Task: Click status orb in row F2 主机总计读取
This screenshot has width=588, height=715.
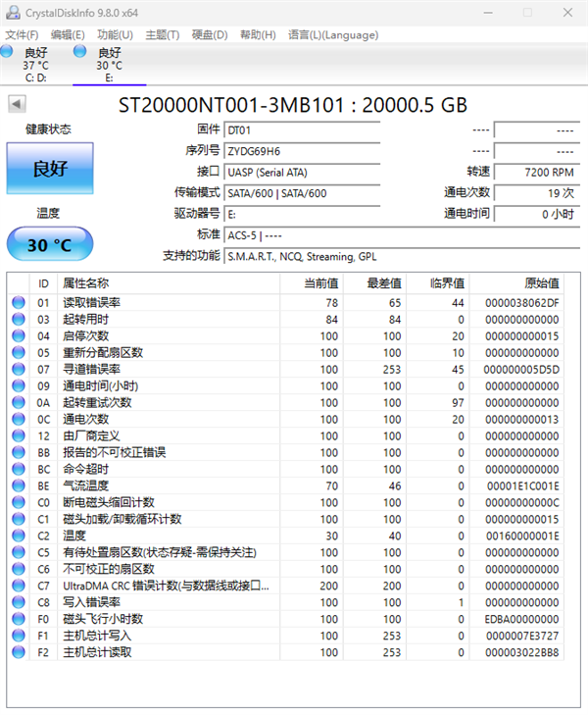Action: pos(19,652)
